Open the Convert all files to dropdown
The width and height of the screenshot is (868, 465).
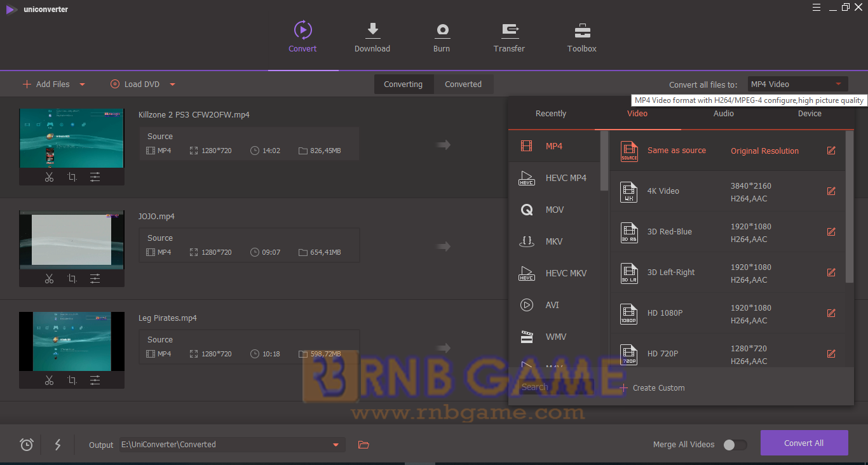pos(797,84)
